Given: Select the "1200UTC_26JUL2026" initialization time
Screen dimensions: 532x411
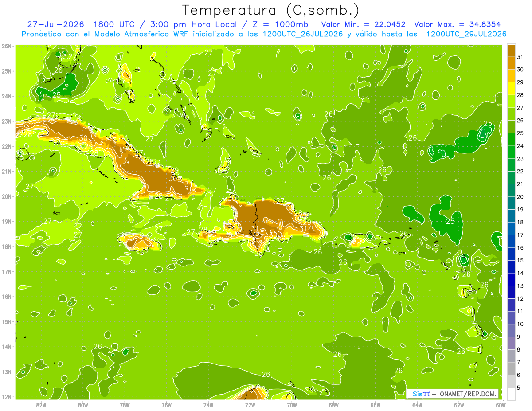Looking at the screenshot, I should [x=303, y=34].
